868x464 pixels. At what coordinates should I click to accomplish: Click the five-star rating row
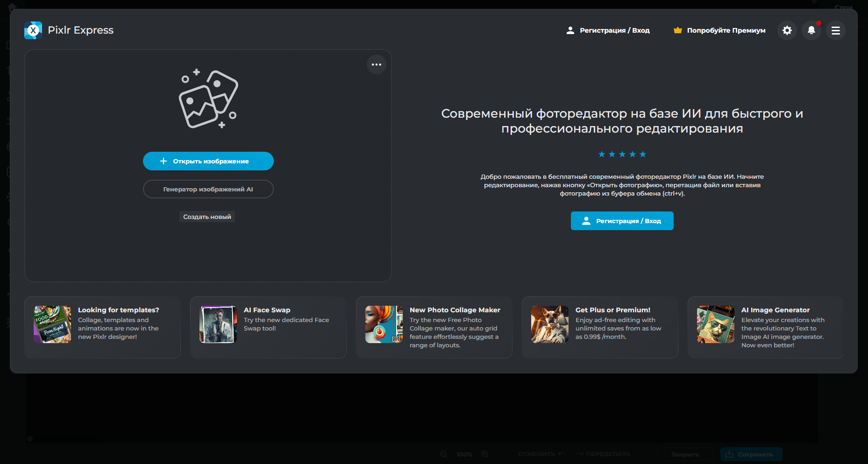622,155
